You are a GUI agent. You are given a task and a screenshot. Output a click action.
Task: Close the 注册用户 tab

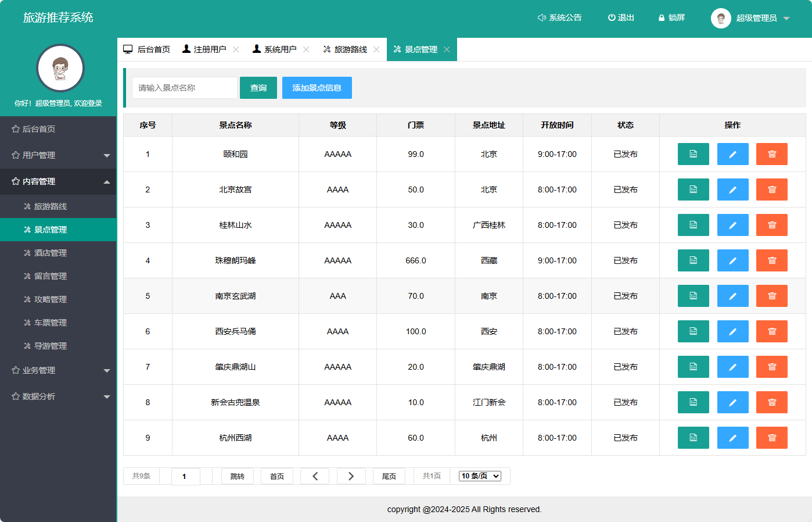(x=236, y=49)
